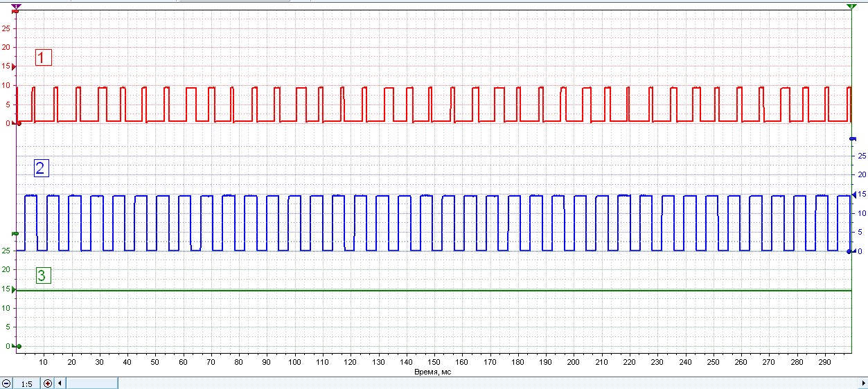Screen dimensions: 868x389
Task: Click the 150 tick on time axis
Action: click(x=434, y=362)
